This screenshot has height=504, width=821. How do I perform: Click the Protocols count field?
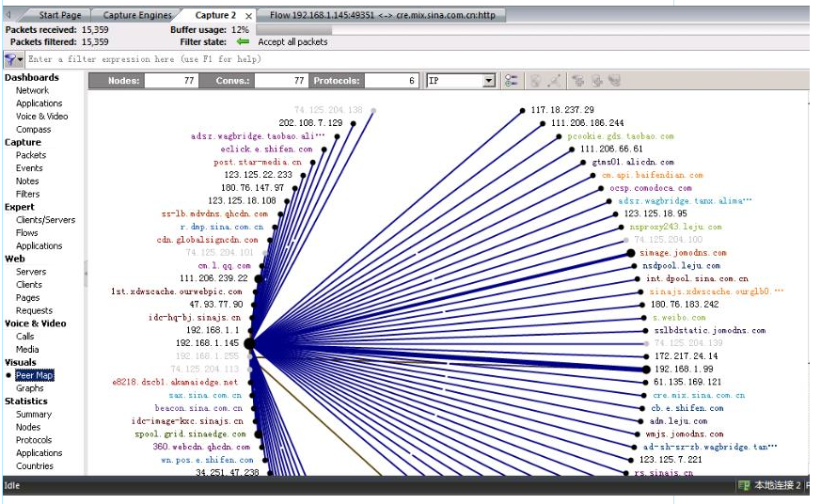pyautogui.click(x=391, y=81)
